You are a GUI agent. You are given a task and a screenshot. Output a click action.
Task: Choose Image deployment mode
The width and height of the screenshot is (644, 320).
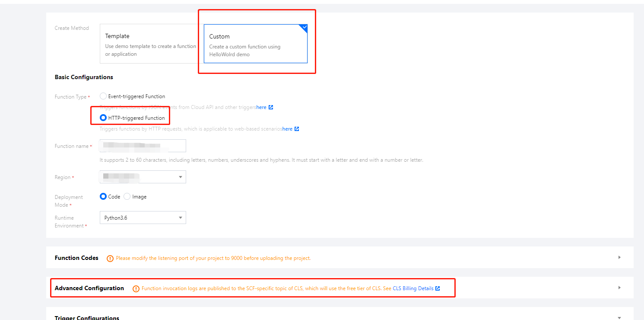127,196
